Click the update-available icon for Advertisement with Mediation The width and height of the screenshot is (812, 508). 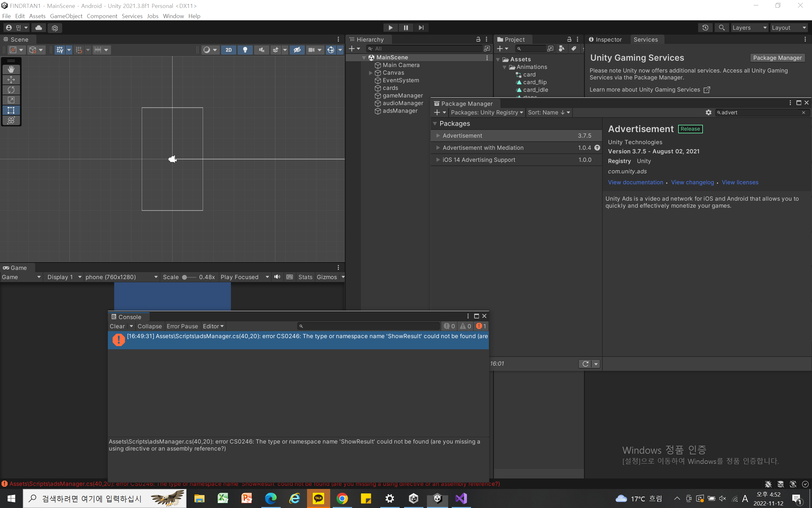(x=597, y=148)
